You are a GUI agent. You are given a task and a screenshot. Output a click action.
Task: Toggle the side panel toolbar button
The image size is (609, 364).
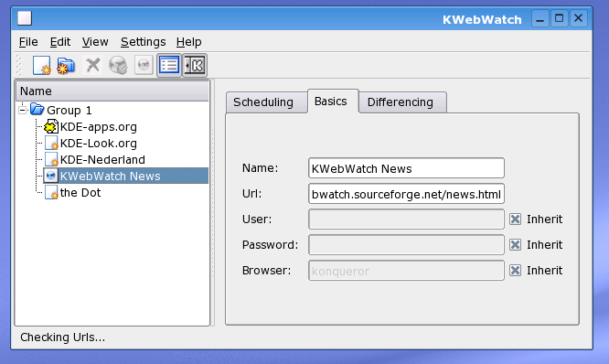coord(195,65)
